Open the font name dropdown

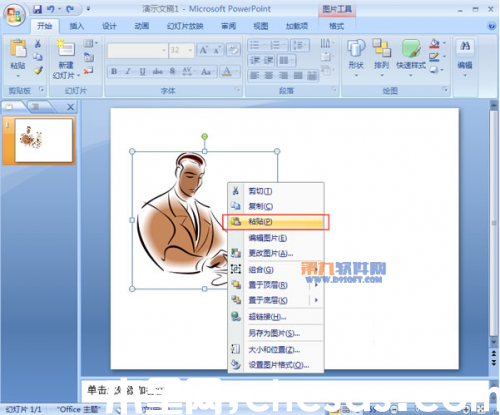tap(164, 51)
